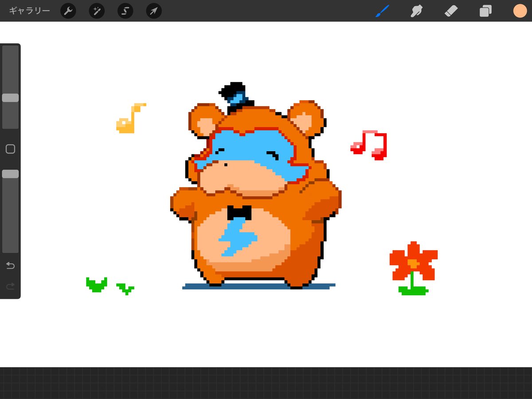
Task: Select the Brush paint tool
Action: 382,11
